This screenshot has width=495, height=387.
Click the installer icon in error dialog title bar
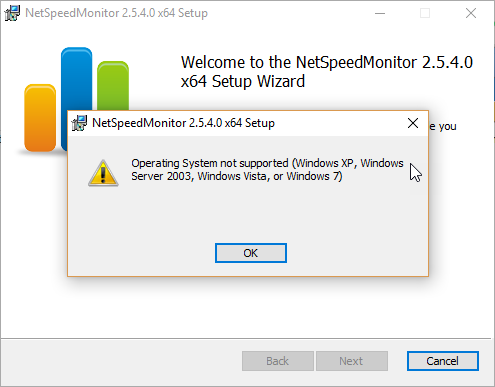click(79, 123)
